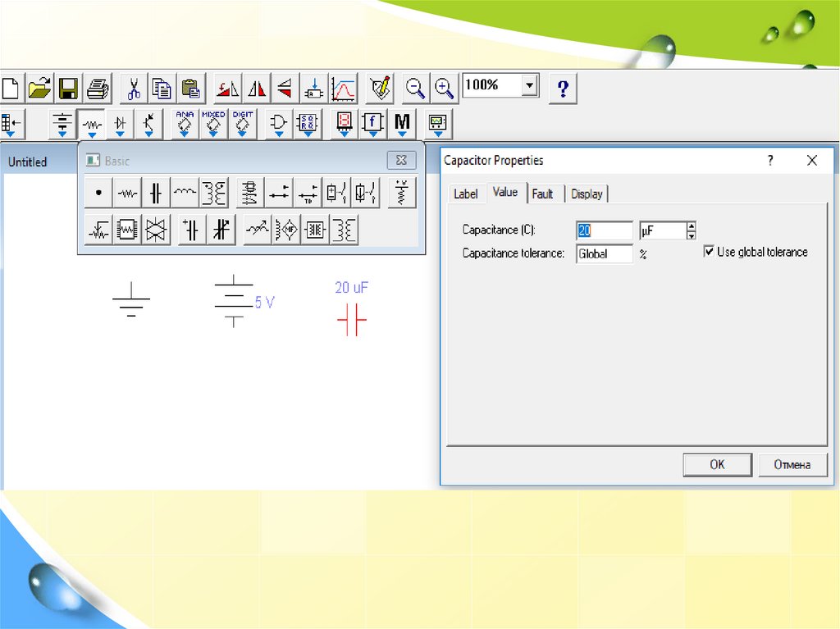Viewport: 840px width, 629px height.
Task: Click the scissors Cut icon
Action: coord(134,88)
